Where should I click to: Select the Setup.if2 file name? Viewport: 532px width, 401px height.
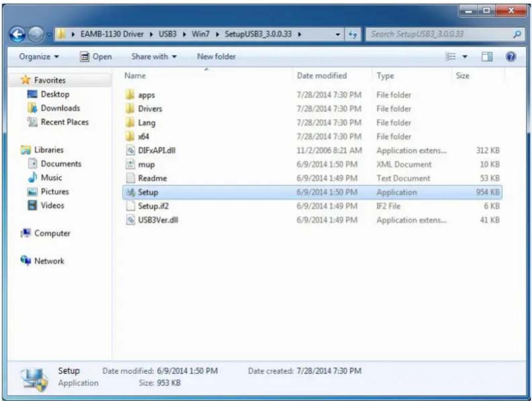(153, 206)
